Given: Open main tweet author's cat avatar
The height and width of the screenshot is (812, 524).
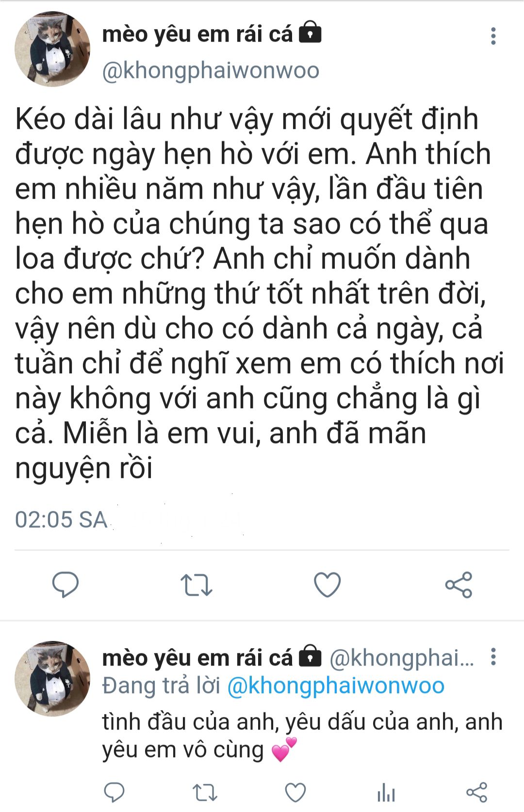Looking at the screenshot, I should tap(52, 49).
